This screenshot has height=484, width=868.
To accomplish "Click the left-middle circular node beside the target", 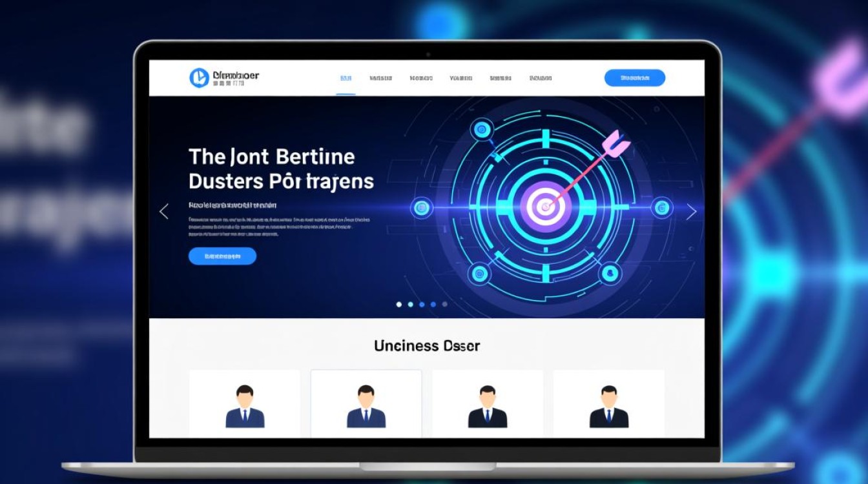I will coord(421,207).
